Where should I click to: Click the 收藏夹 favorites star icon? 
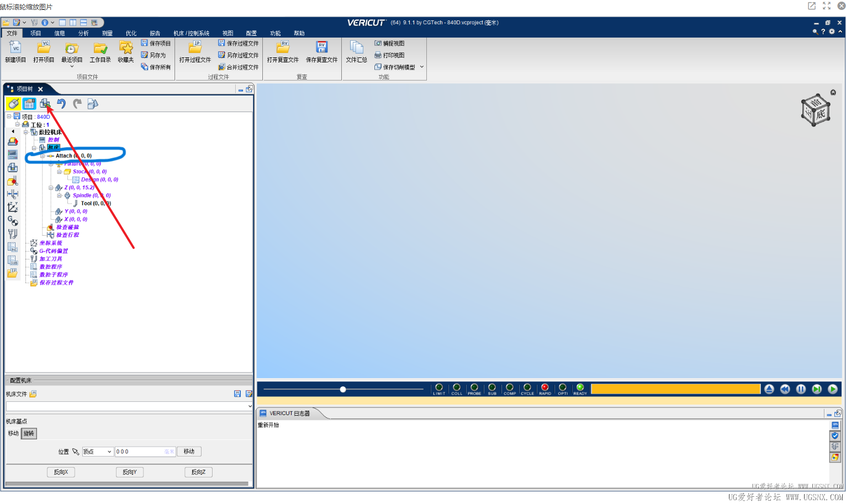click(x=126, y=48)
